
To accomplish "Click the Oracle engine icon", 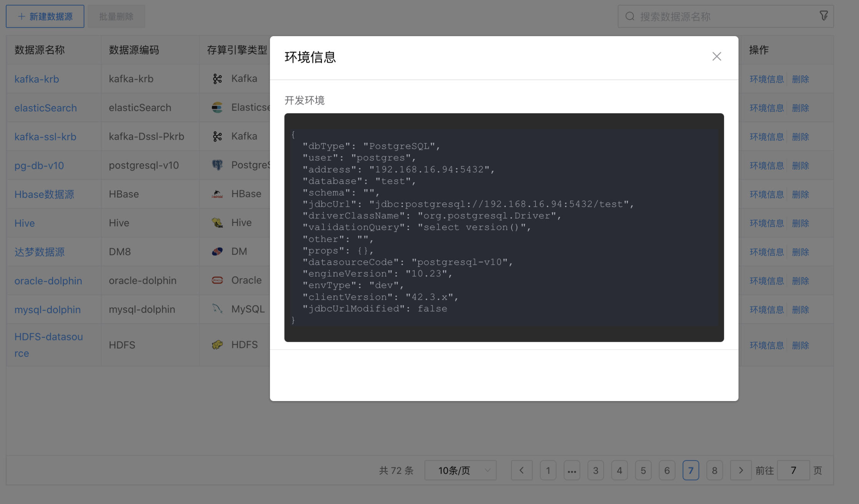I will 217,280.
